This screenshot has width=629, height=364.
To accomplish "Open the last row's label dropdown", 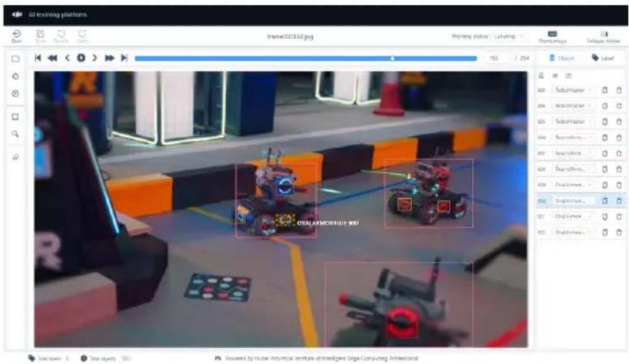I will (573, 232).
